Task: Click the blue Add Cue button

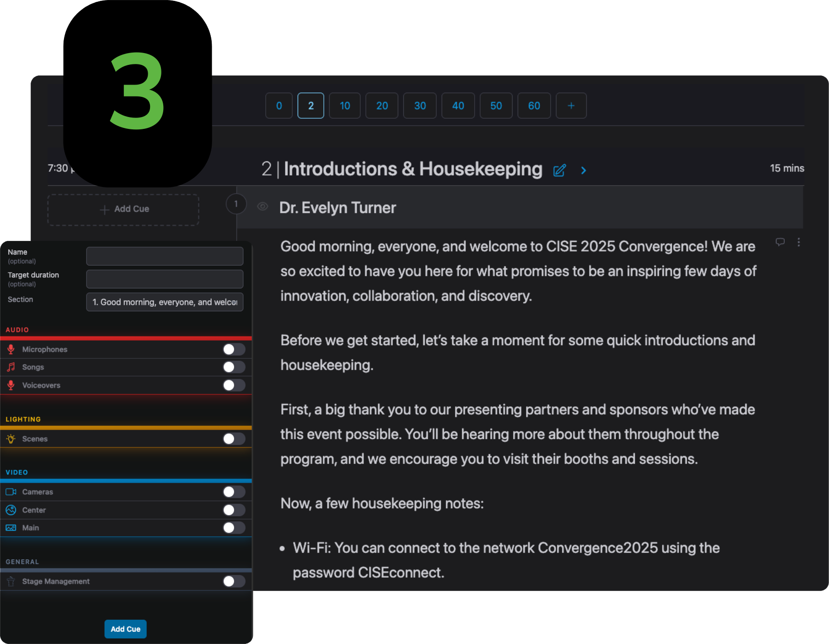Action: [x=125, y=629]
